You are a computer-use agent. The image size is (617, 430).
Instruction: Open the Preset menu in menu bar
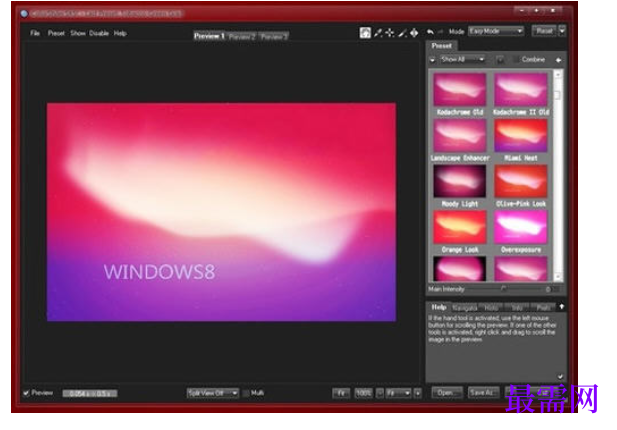click(56, 33)
